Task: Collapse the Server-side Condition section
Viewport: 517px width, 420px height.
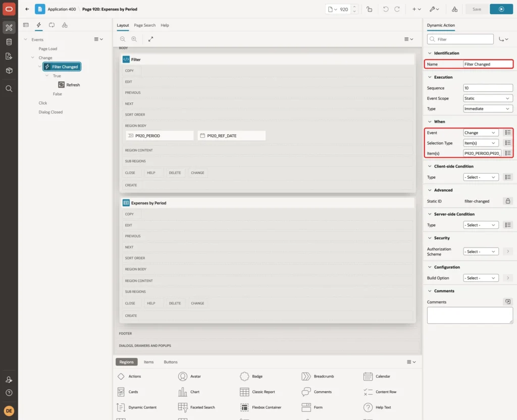Action: coord(430,214)
